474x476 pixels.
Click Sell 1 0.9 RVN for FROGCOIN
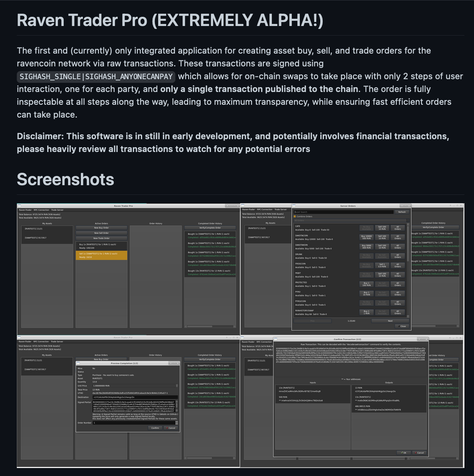coord(382,266)
